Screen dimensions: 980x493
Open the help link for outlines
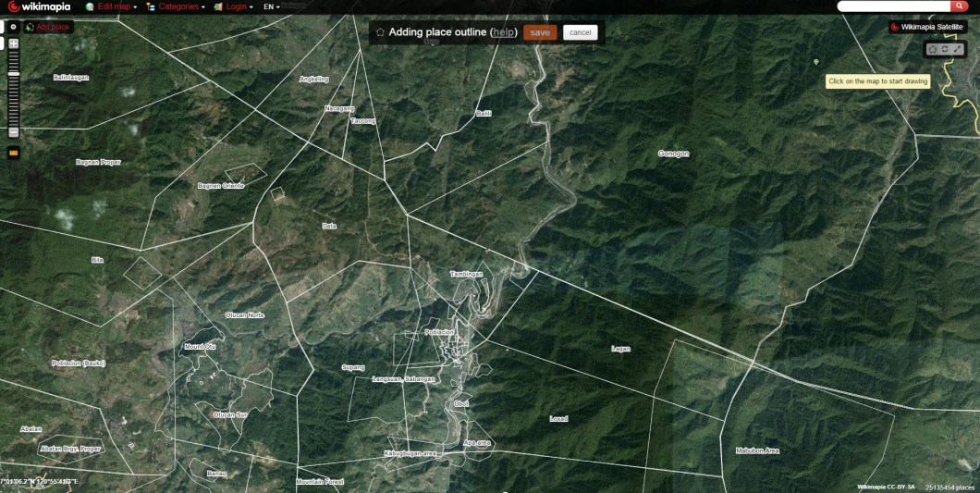click(503, 32)
